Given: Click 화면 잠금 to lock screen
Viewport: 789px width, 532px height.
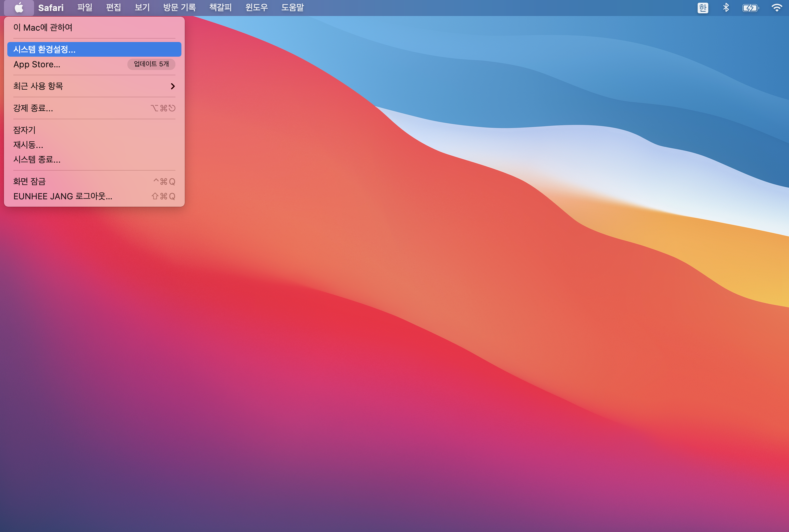Looking at the screenshot, I should point(29,182).
